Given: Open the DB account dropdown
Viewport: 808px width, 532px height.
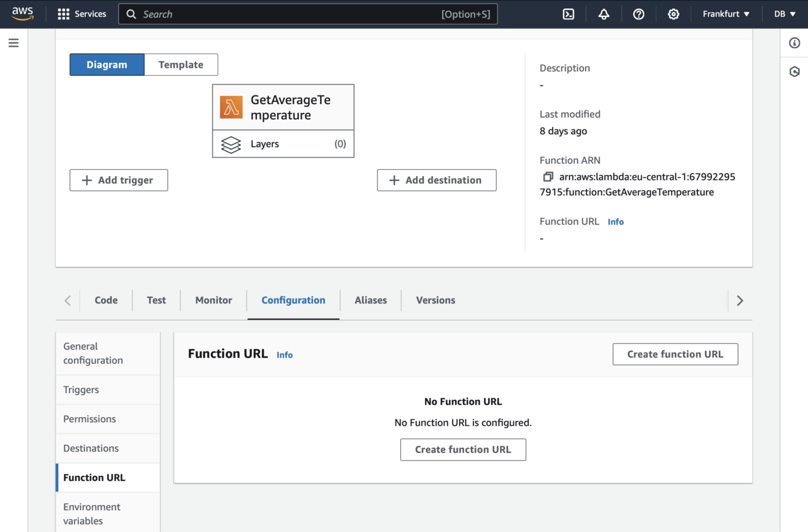Looking at the screenshot, I should [785, 14].
